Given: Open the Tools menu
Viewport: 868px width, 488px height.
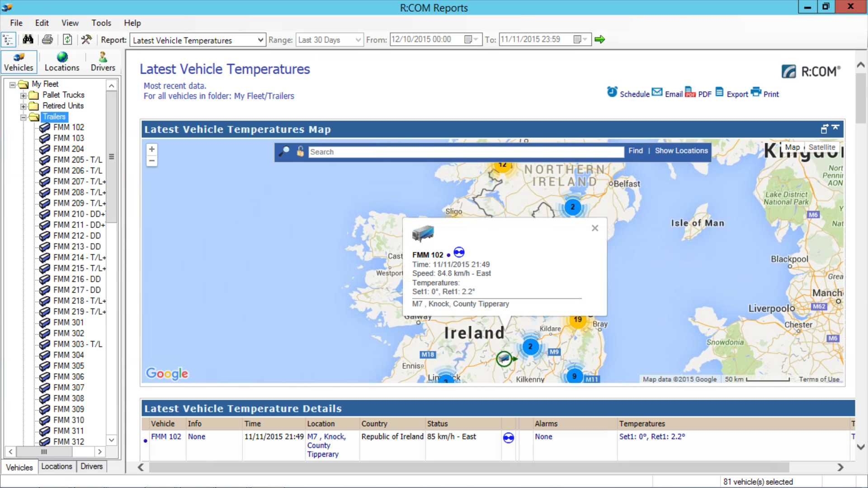Looking at the screenshot, I should 101,23.
